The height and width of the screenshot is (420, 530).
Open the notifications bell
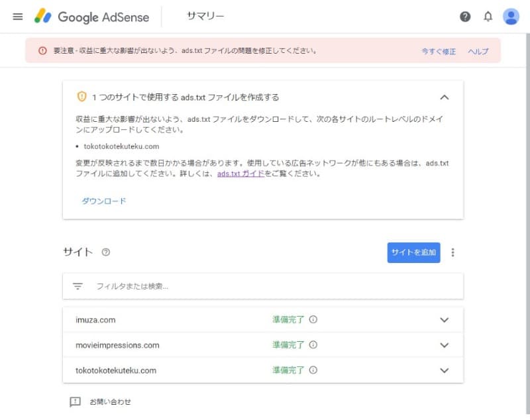click(488, 17)
